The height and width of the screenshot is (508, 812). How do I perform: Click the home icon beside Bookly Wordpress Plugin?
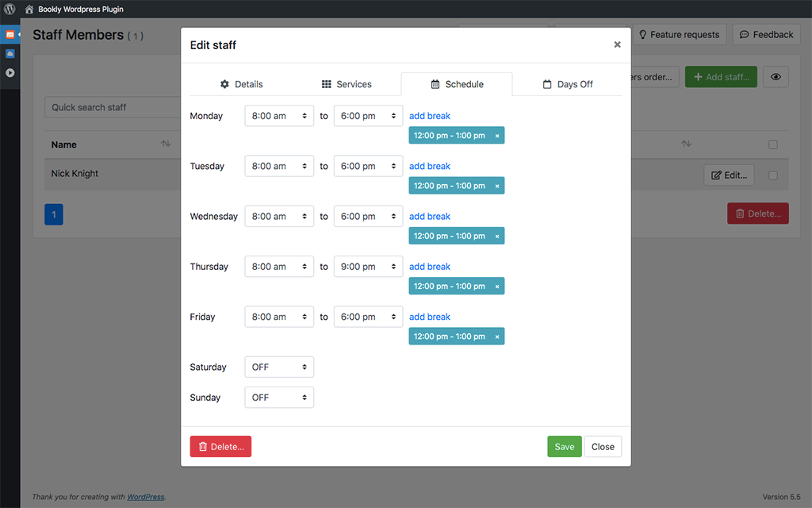click(x=29, y=10)
